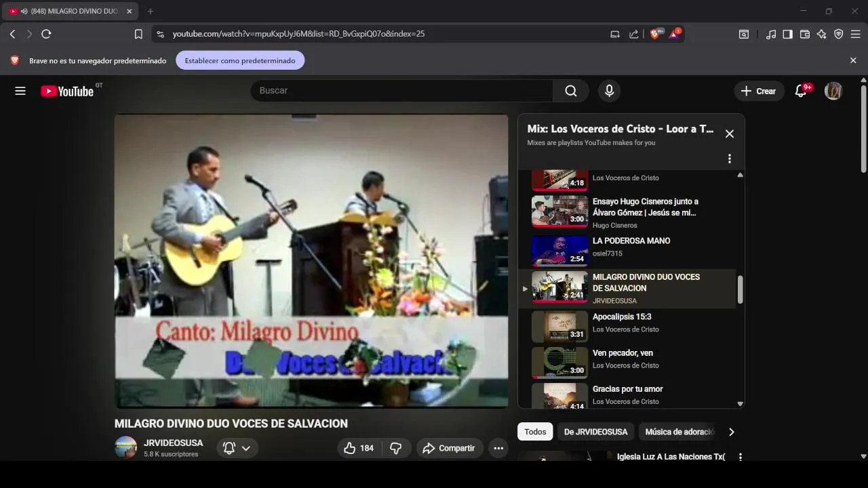
Task: Select current MILAGRO DIVINO playlist item
Action: (x=627, y=289)
